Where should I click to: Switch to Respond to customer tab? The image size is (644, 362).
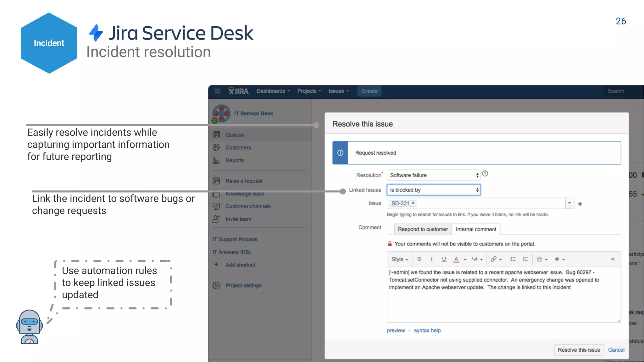(x=423, y=229)
